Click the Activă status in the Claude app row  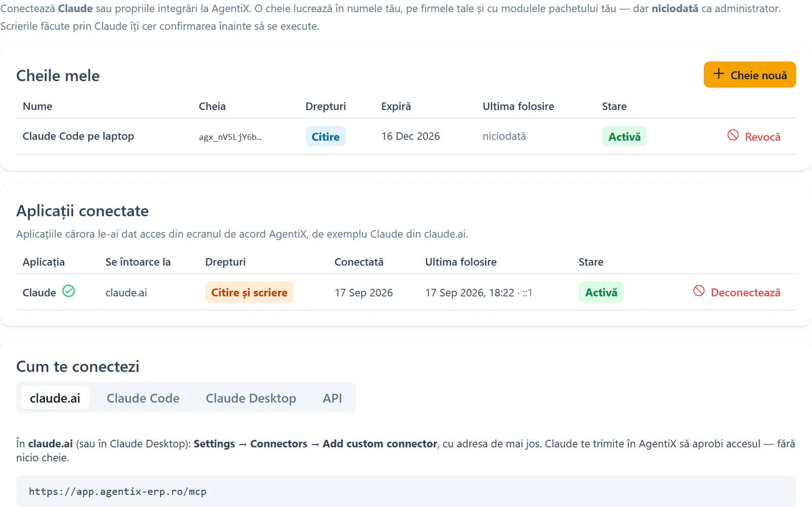click(601, 292)
